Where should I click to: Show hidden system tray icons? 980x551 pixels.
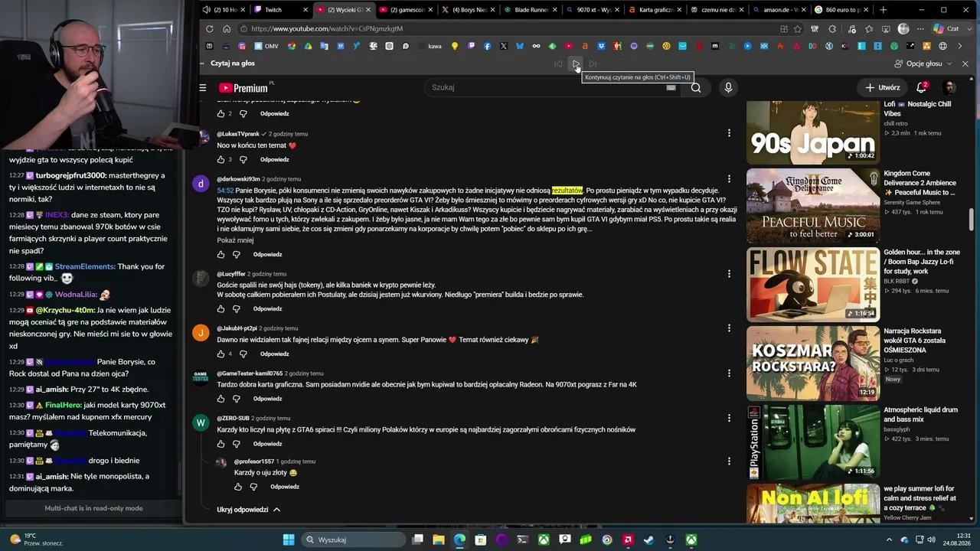888,540
